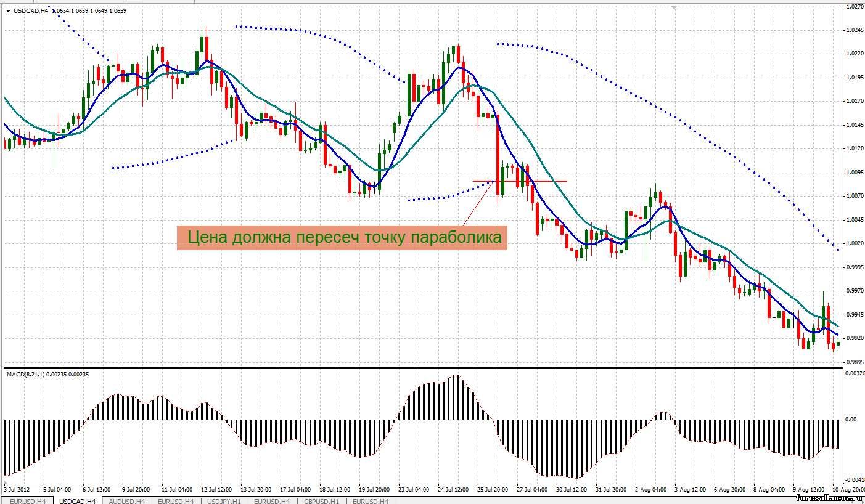Open the forexall.ucoz.ru watermark link

click(x=828, y=497)
